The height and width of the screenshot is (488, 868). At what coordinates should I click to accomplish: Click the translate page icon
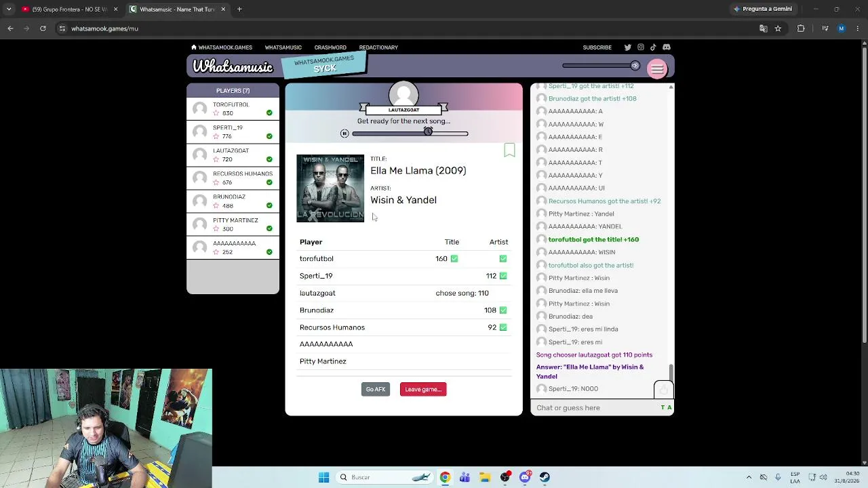click(x=764, y=28)
